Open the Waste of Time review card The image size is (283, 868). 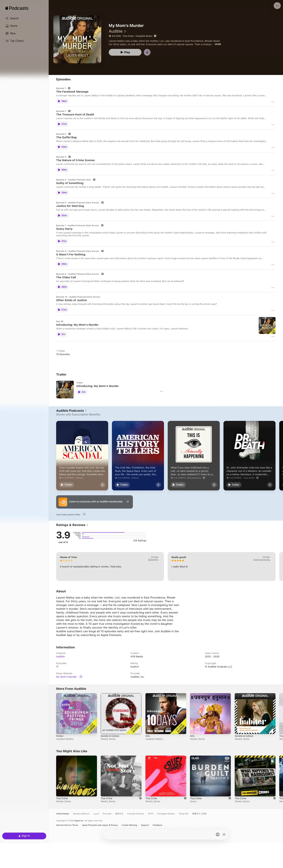[110, 566]
